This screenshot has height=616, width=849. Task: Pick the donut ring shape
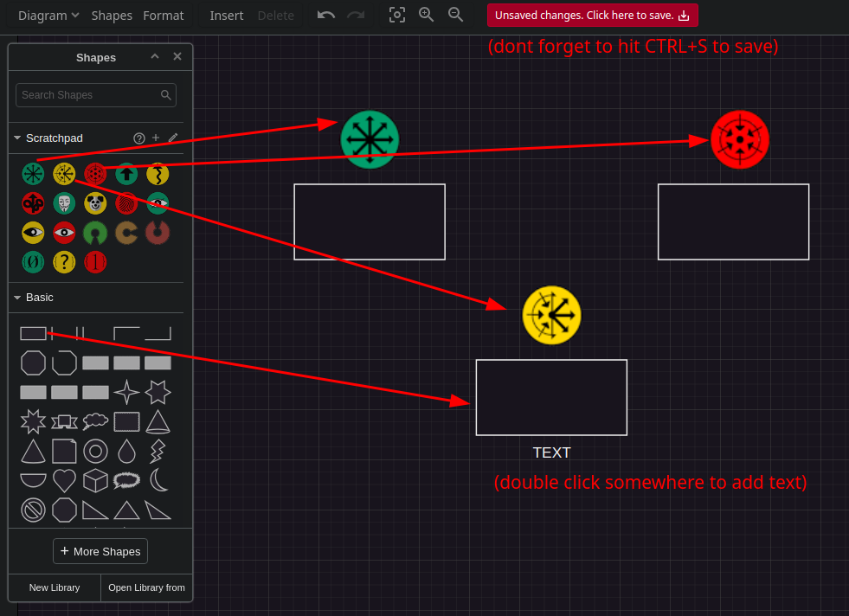[x=95, y=451]
